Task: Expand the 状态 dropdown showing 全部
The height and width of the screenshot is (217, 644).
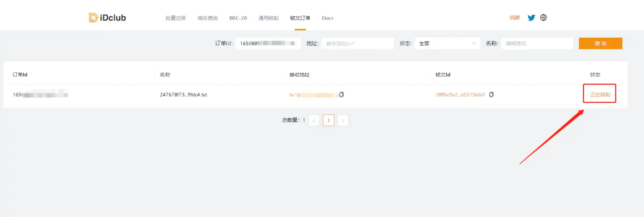Action: (447, 43)
